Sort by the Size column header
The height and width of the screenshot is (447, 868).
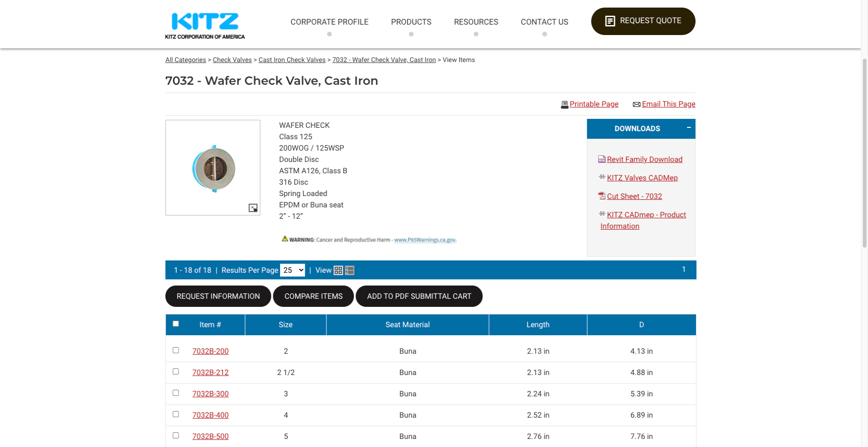286,325
